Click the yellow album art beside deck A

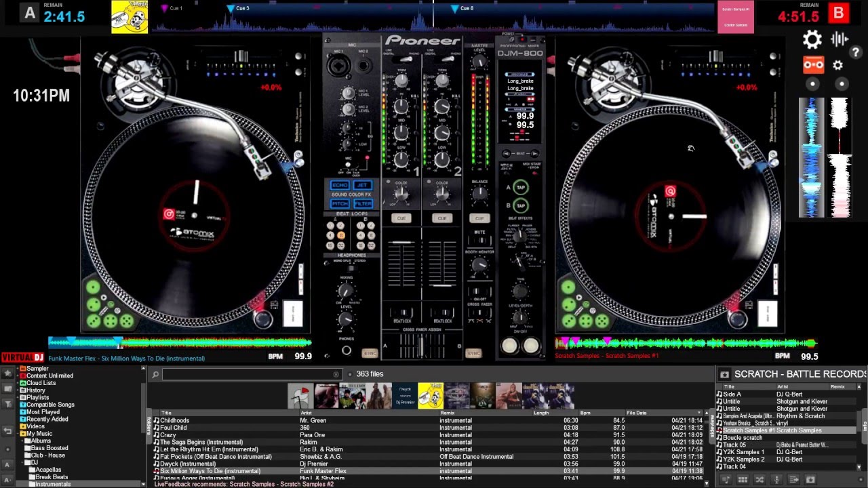130,17
